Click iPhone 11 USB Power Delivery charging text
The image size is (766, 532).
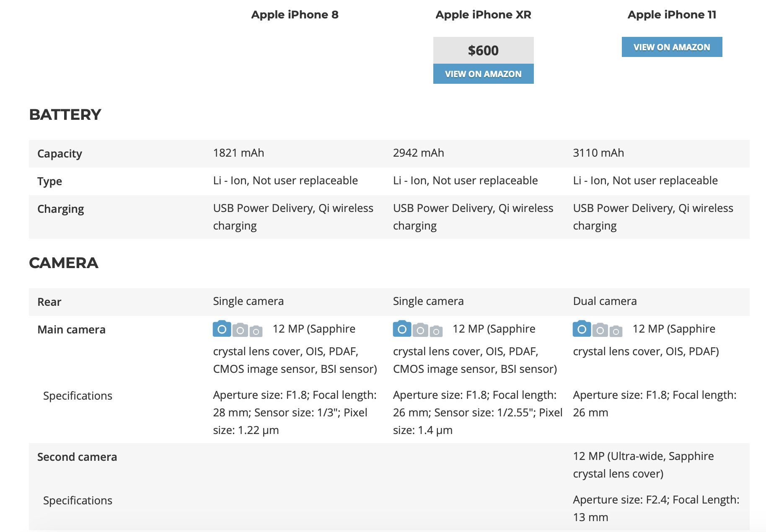(653, 217)
